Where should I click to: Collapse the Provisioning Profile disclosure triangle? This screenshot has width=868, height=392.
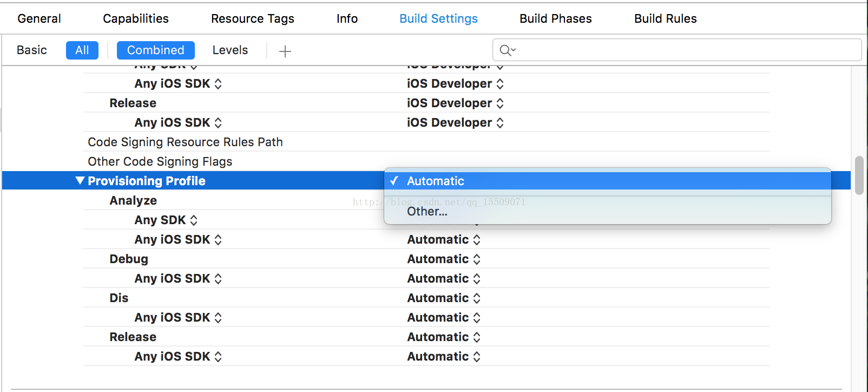pos(80,181)
